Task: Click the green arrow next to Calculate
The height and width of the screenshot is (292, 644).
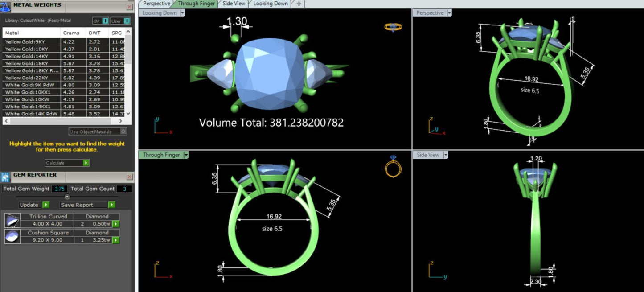Action: pos(86,163)
